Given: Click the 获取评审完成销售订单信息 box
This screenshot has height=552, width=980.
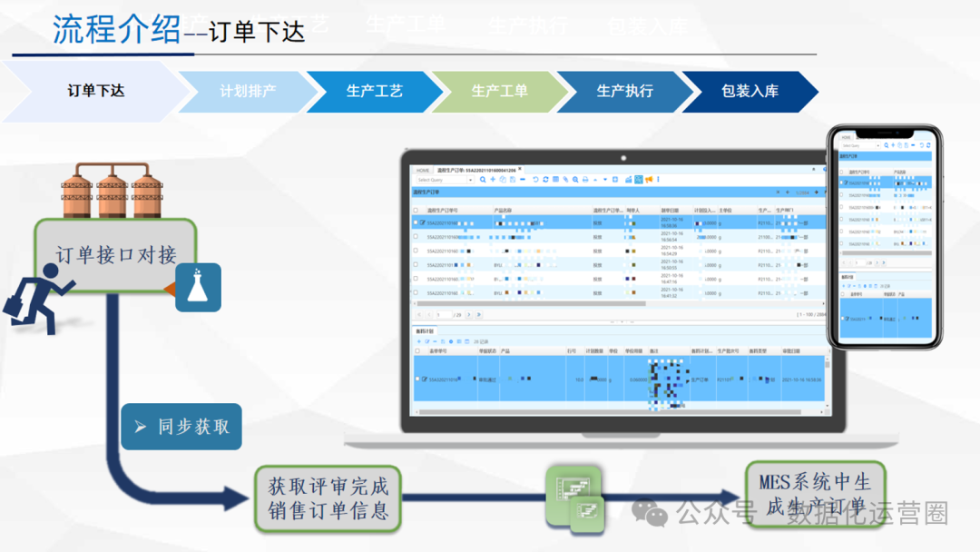Looking at the screenshot, I should click(328, 498).
